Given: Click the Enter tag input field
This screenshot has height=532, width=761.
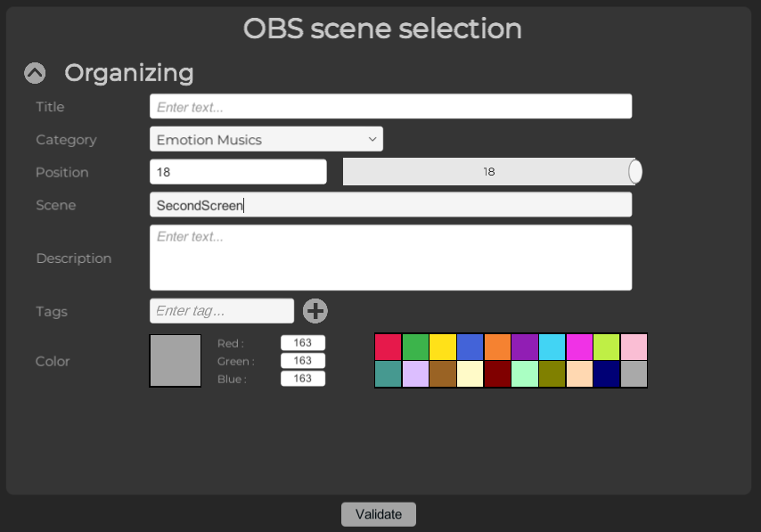Looking at the screenshot, I should (x=222, y=311).
